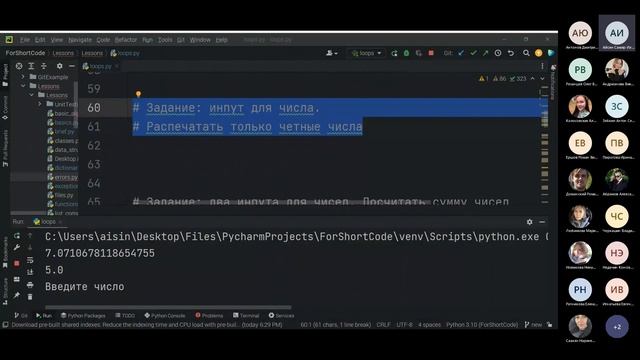This screenshot has height=360, width=640.
Task: Click the intention lightbulb above line 60
Action: (138, 94)
